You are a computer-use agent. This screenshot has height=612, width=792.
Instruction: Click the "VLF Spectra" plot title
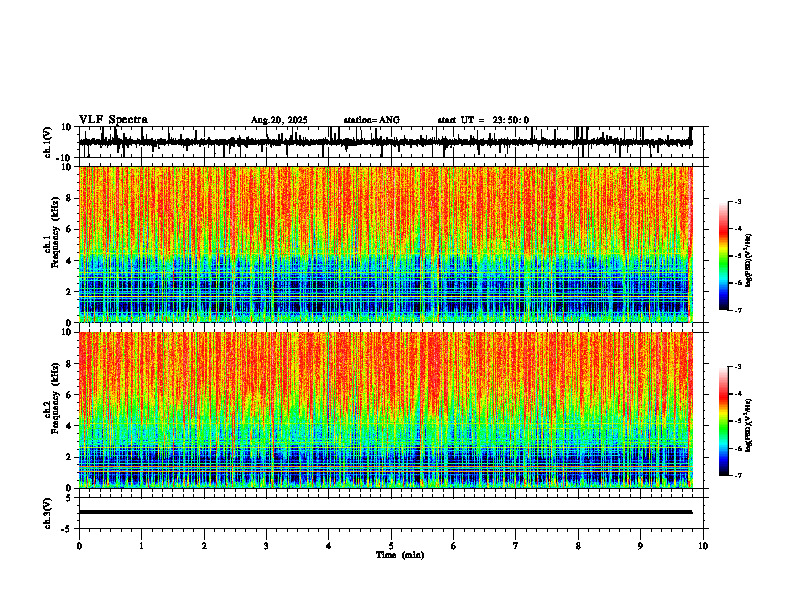point(113,120)
